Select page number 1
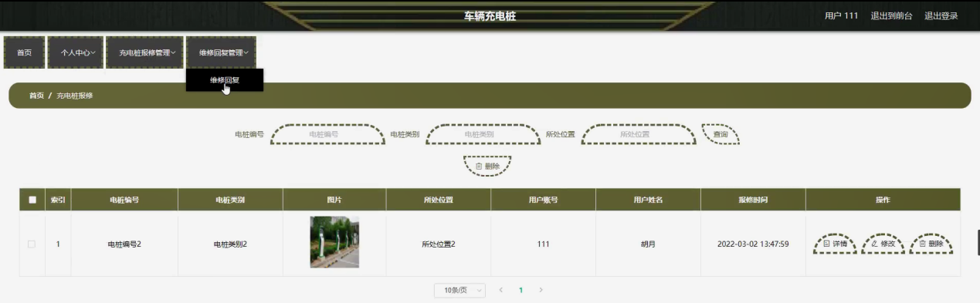 click(521, 290)
